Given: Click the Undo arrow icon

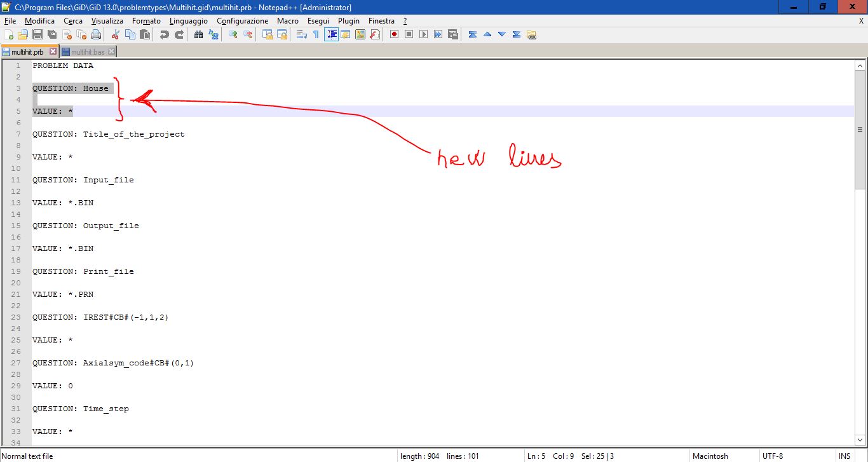Looking at the screenshot, I should 164,34.
